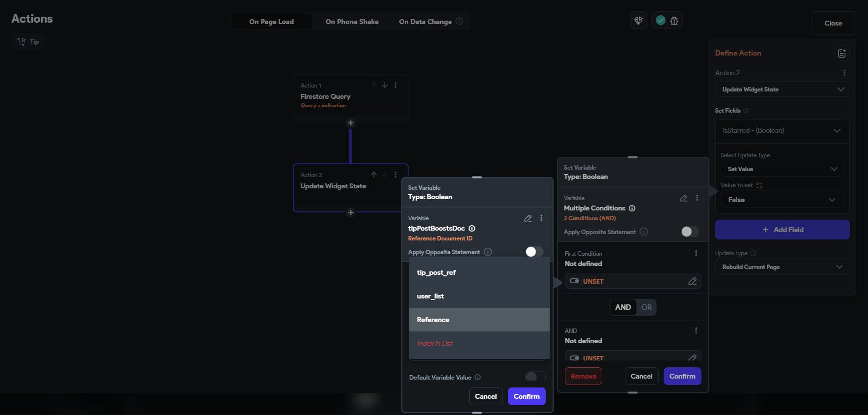Viewport: 868px width, 415px height.
Task: Open the Tip helper icon button
Action: click(28, 42)
